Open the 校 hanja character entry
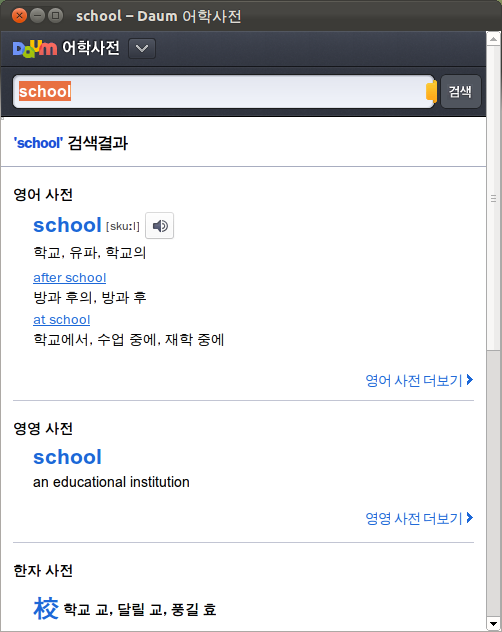The image size is (502, 632). click(x=46, y=609)
